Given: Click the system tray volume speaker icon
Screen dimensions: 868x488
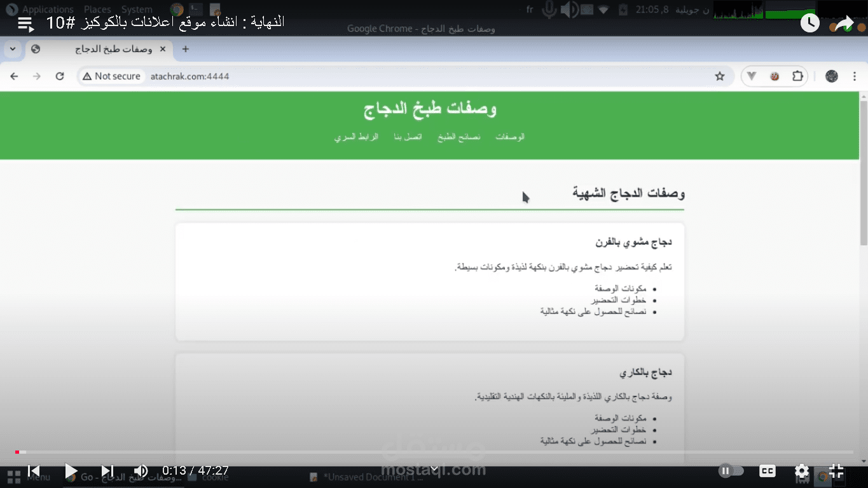Looking at the screenshot, I should tap(568, 10).
